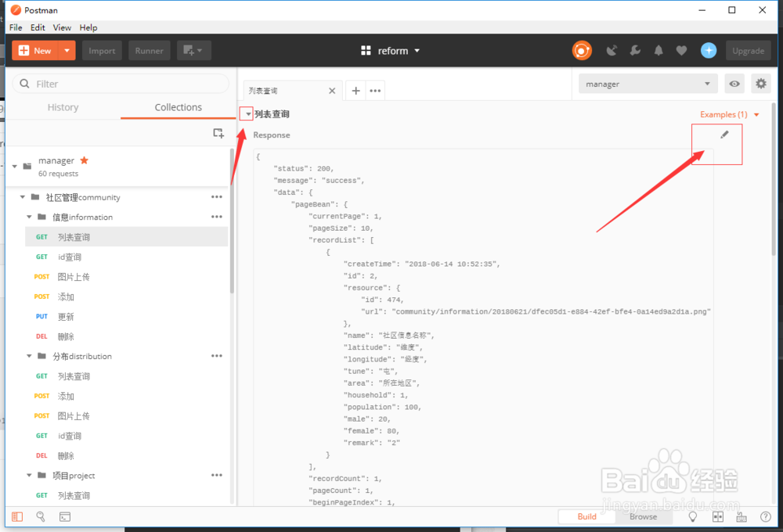The width and height of the screenshot is (783, 532).
Task: Open the Examples (1) dropdown
Action: click(x=727, y=113)
